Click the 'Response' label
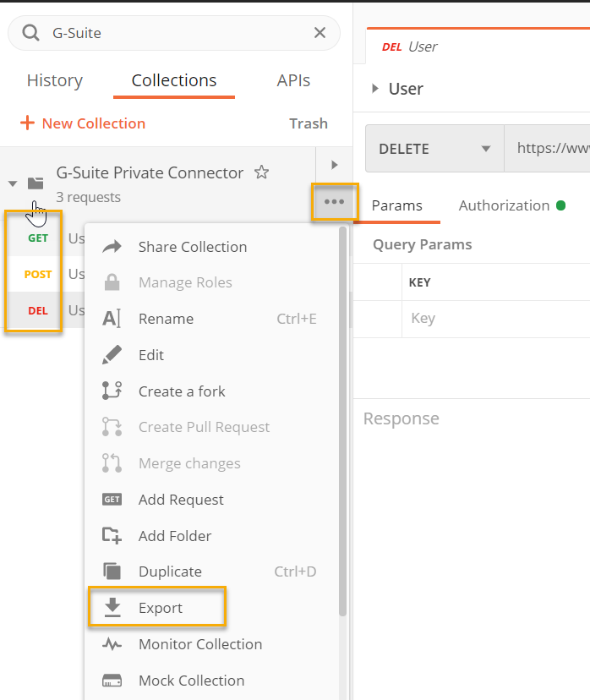The image size is (590, 700). click(402, 418)
